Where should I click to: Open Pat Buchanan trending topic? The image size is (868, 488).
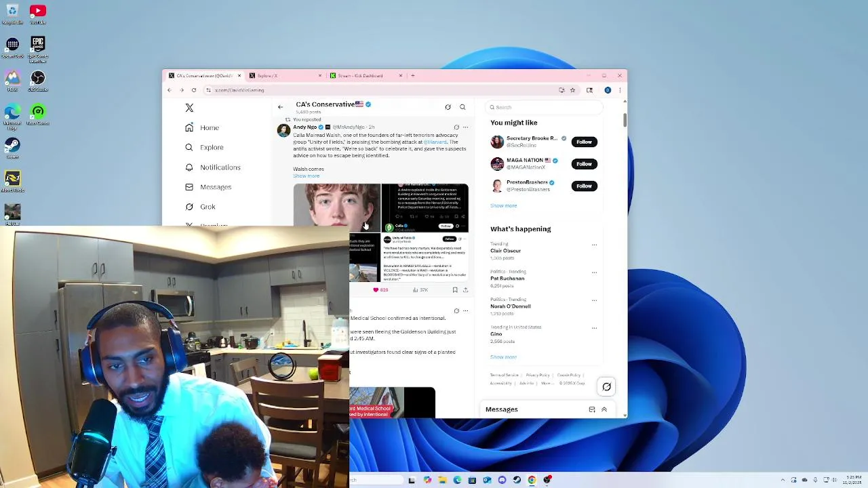[x=507, y=279]
